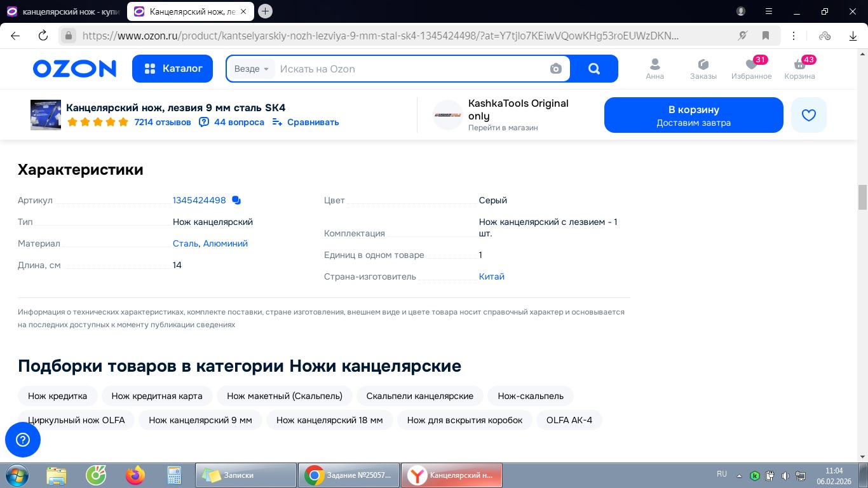Open the Сталь material link
The height and width of the screenshot is (488, 868).
coord(186,243)
